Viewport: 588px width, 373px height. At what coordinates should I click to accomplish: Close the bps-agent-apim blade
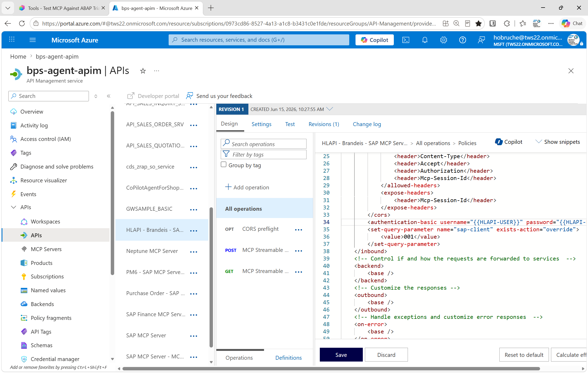click(x=571, y=71)
